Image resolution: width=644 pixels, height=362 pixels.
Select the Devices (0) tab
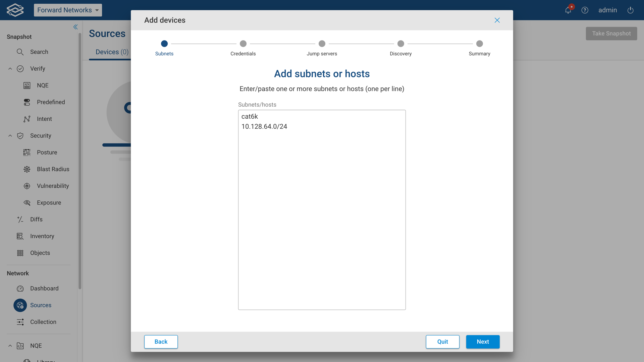[112, 52]
